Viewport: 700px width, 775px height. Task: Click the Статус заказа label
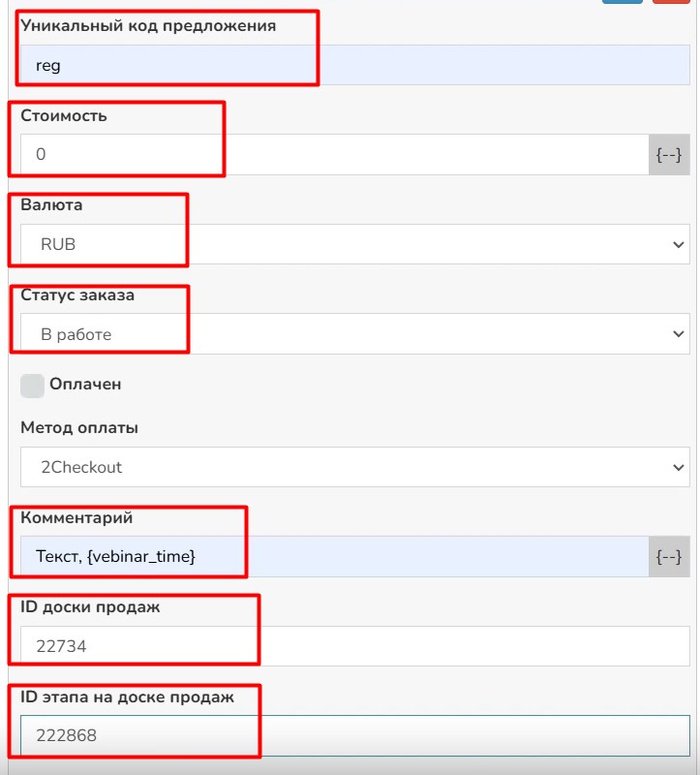pyautogui.click(x=77, y=295)
